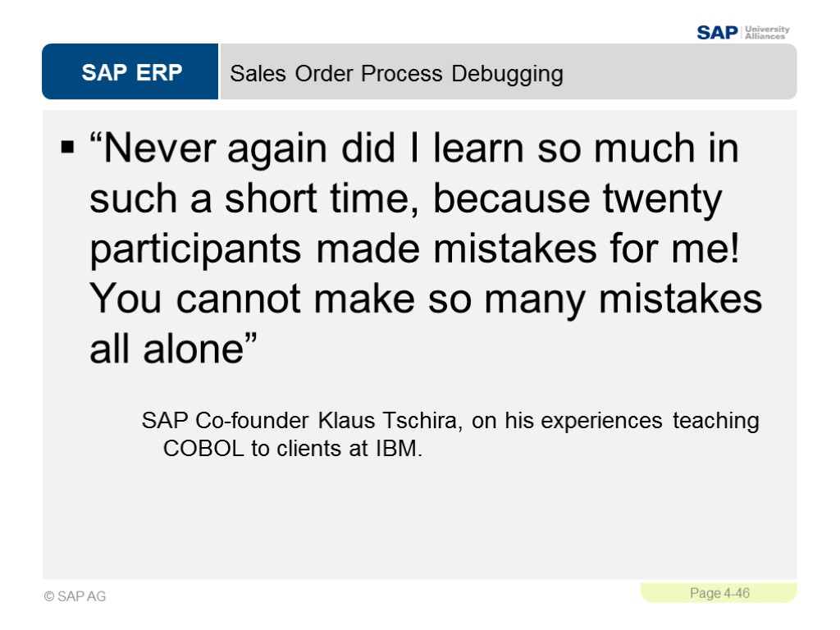This screenshot has height=630, width=840.
Task: Click the word "Debugging" in the slide title
Action: 506,74
